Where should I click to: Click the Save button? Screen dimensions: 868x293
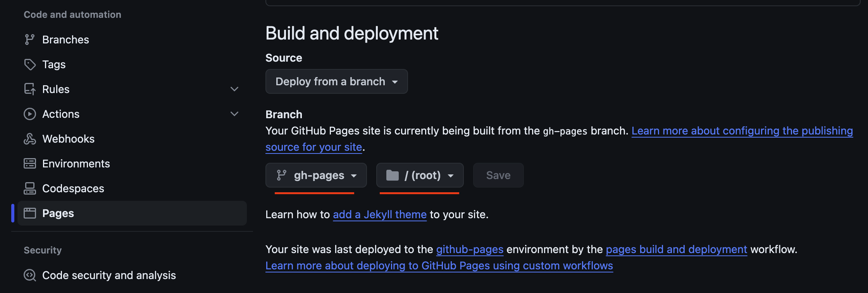tap(498, 175)
